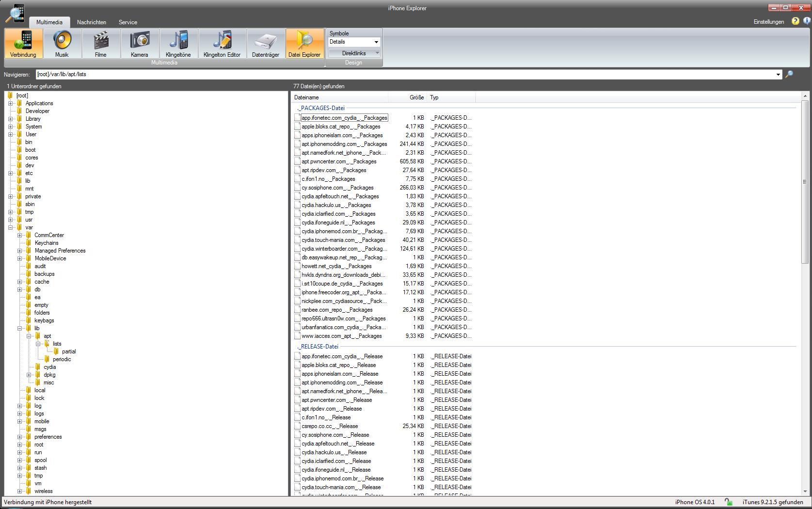Expand the Applications folder node
The width and height of the screenshot is (812, 509).
(x=11, y=103)
